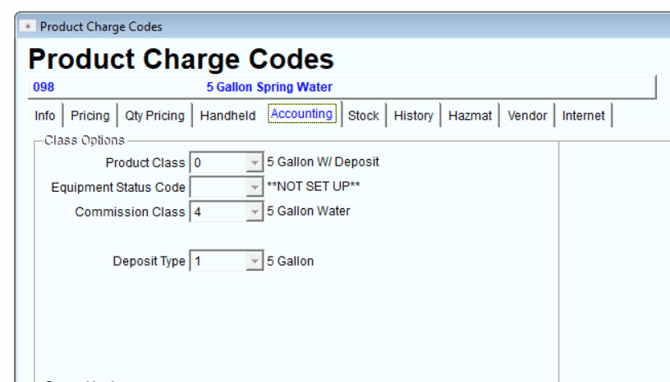The width and height of the screenshot is (670, 382).
Task: Click the '**NOT SET UP**' status text
Action: point(313,186)
